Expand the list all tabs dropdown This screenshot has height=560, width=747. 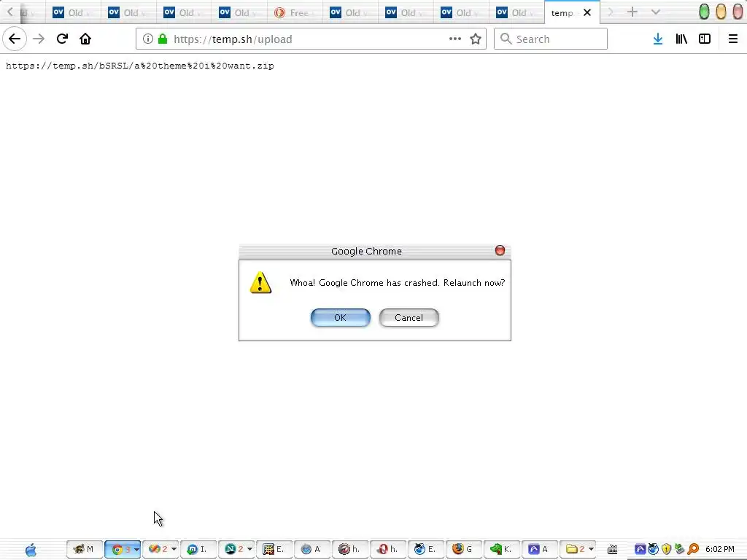point(656,12)
